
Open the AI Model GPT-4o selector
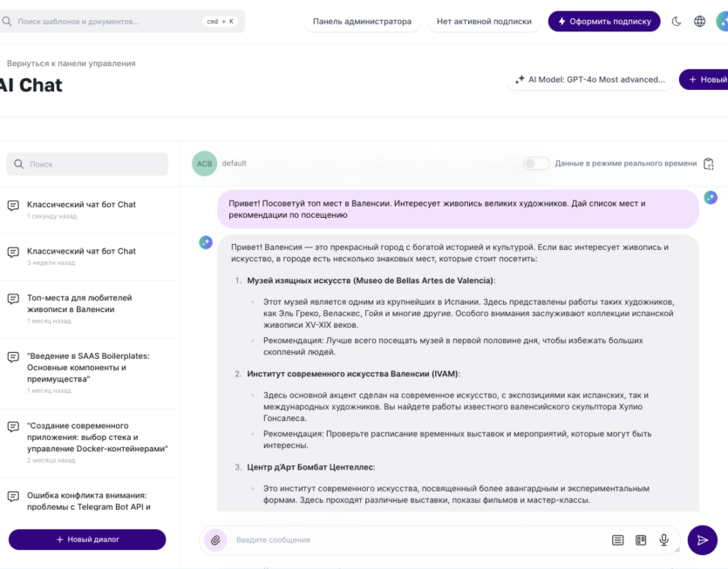pos(589,79)
